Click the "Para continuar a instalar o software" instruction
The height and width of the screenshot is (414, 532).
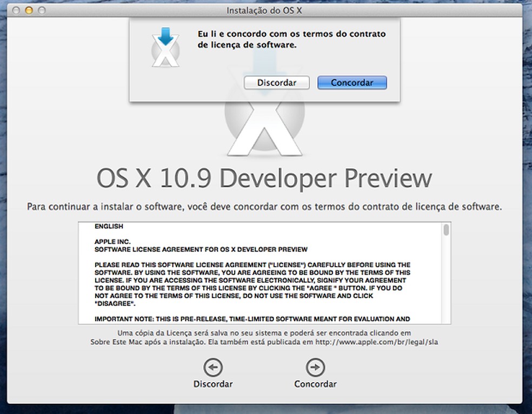pos(264,207)
